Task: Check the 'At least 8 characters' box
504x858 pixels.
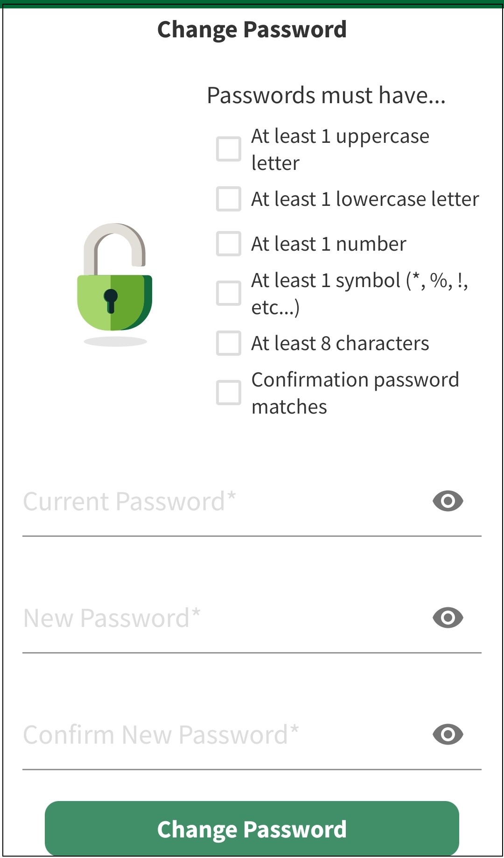Action: click(229, 343)
